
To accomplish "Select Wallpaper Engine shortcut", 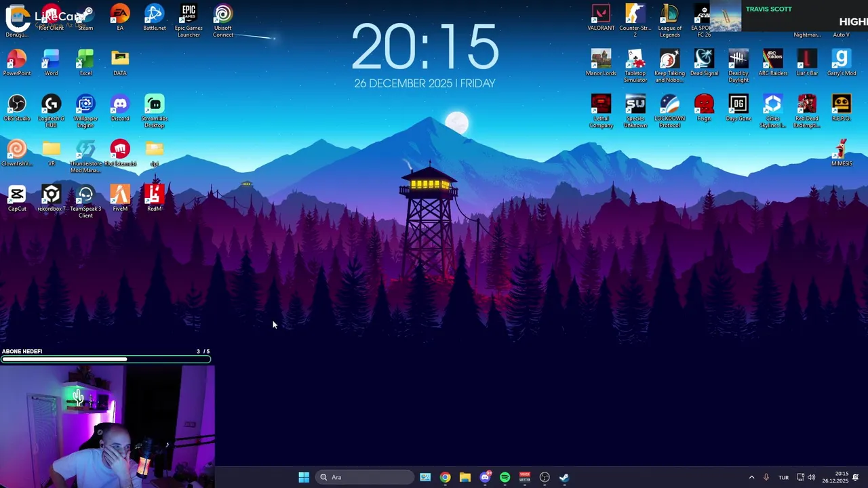I will tap(85, 111).
